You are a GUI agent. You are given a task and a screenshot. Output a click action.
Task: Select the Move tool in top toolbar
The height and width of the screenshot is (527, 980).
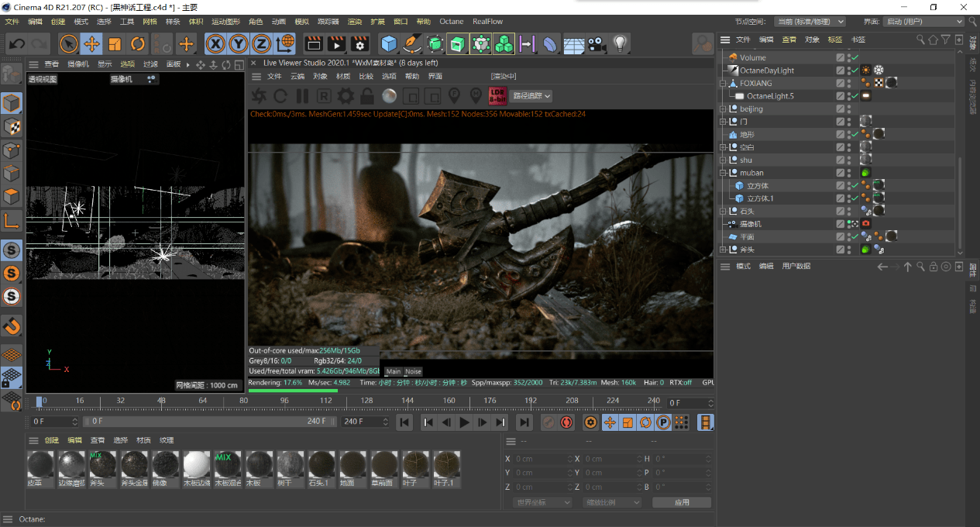point(92,44)
